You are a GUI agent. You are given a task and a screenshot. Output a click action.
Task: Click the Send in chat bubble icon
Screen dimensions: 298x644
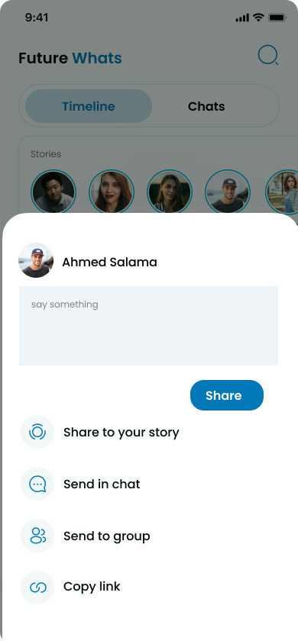click(x=37, y=484)
